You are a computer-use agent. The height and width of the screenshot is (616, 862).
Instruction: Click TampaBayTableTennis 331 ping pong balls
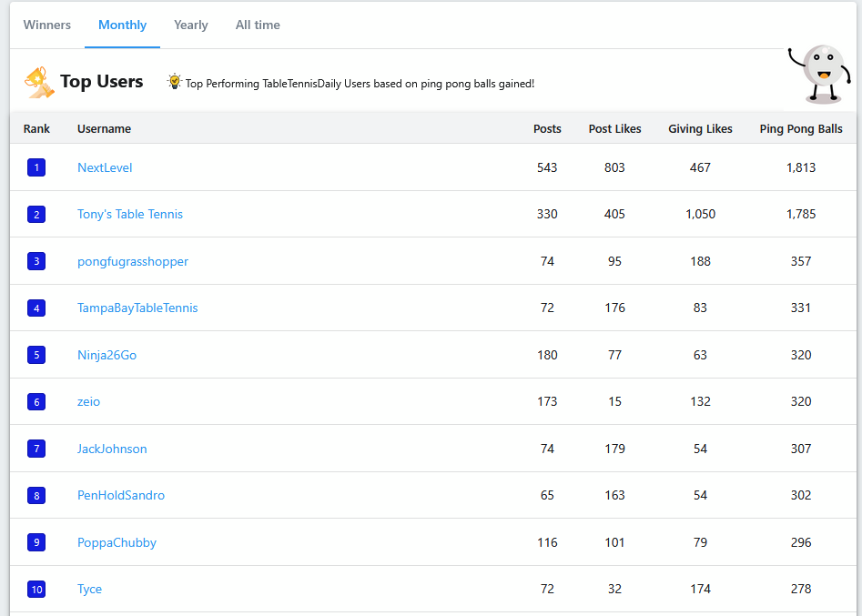[801, 308]
